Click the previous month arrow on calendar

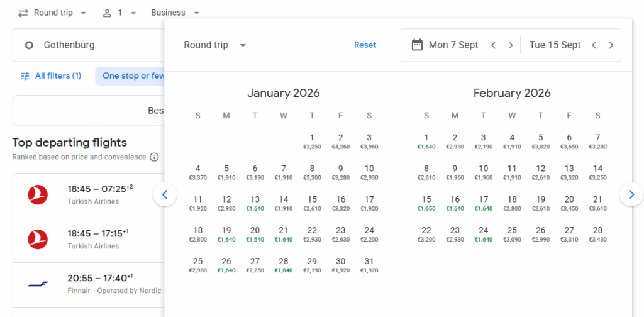coord(165,195)
